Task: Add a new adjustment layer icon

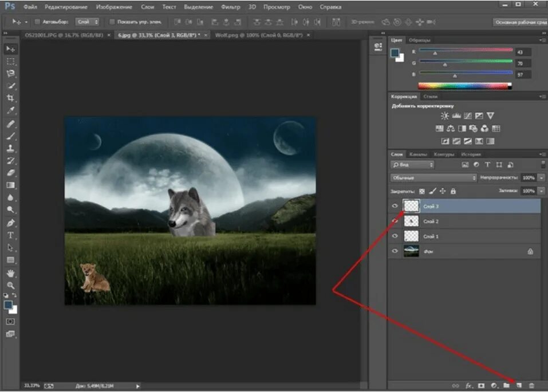Action: click(x=494, y=385)
